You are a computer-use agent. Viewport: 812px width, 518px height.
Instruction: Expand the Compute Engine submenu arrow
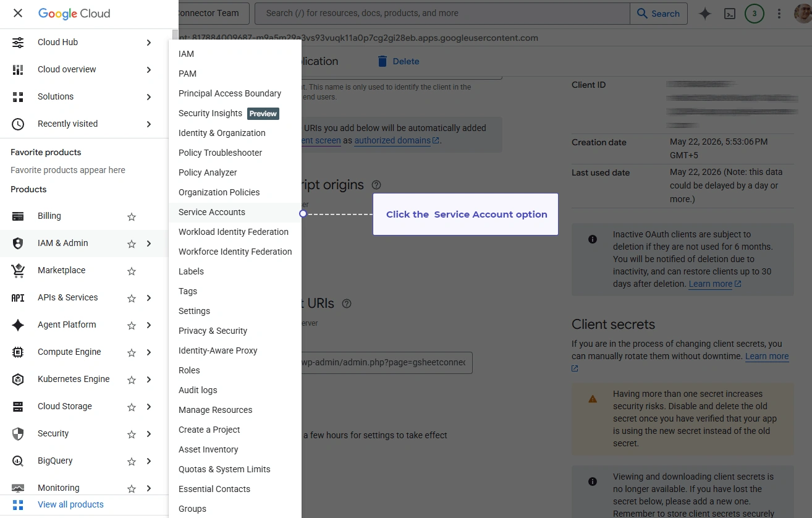click(149, 352)
